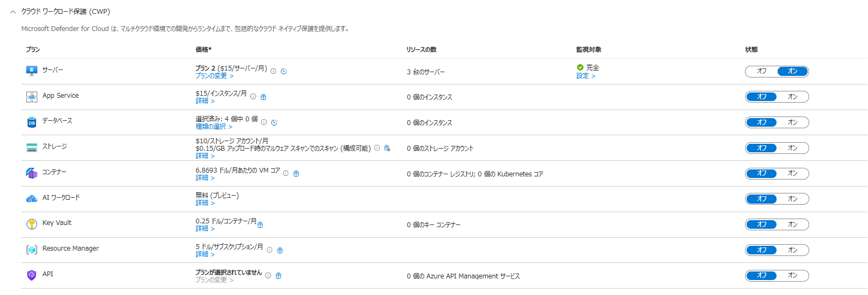Viewport: 868px width, 295px height.
Task: Click the API plan shield icon
Action: (32, 275)
